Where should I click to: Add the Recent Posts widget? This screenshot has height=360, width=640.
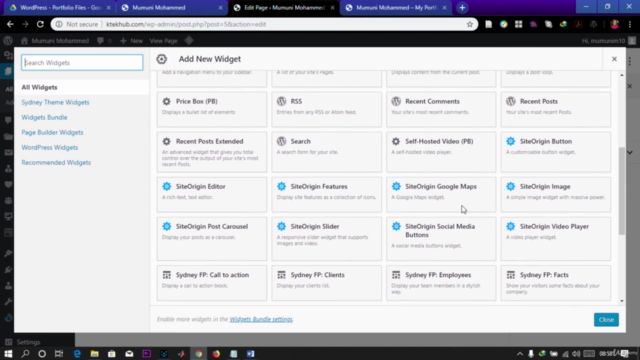pos(556,109)
